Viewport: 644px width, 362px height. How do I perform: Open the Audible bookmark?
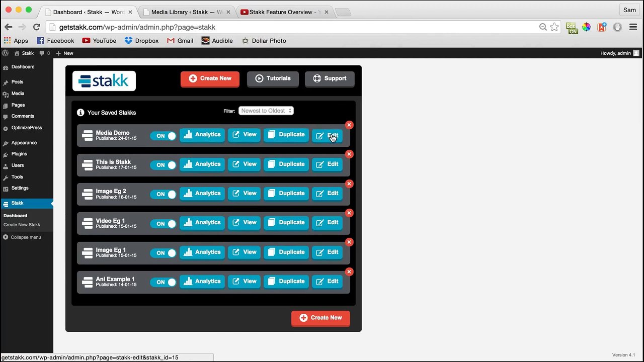tap(217, 41)
